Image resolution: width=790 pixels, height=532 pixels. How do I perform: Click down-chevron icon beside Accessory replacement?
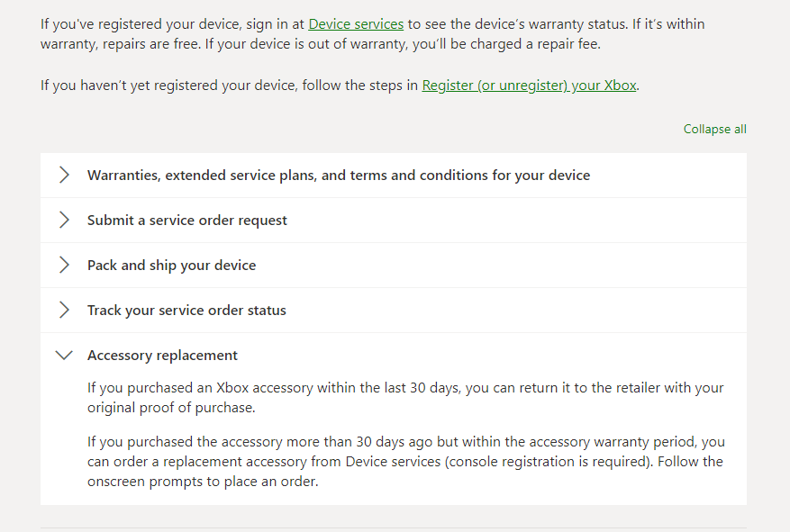point(64,356)
